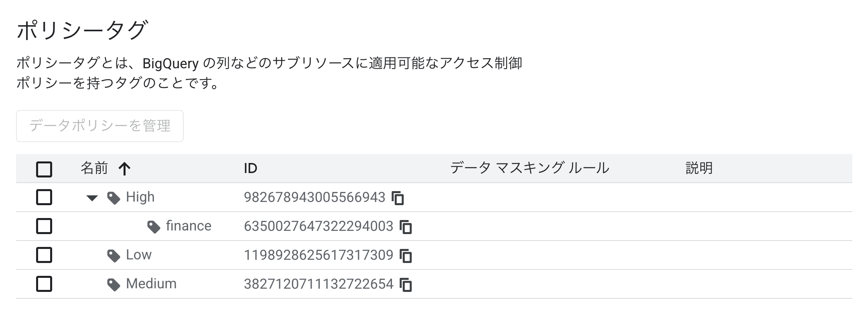Tick the Medium row checkbox

tap(44, 284)
